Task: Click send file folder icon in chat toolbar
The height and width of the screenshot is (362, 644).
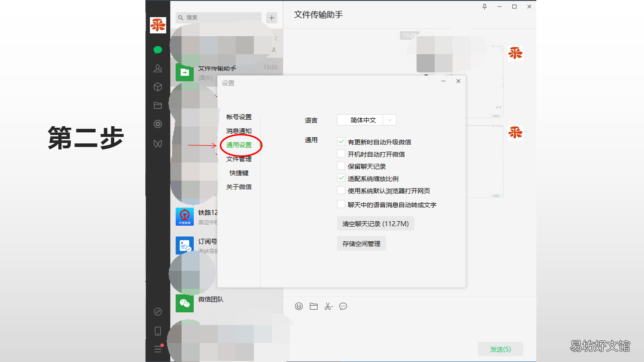Action: pyautogui.click(x=314, y=306)
